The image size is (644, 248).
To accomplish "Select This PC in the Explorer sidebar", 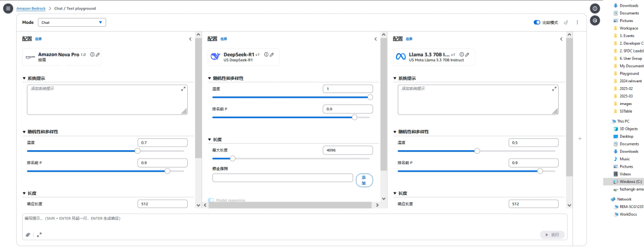I will [620, 121].
